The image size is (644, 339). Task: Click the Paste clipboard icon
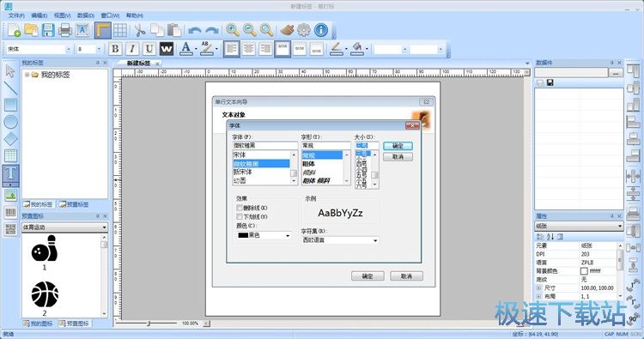174,30
